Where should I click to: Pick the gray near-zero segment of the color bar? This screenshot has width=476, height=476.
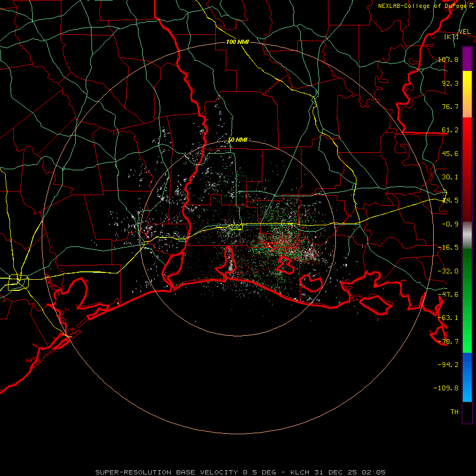467,235
